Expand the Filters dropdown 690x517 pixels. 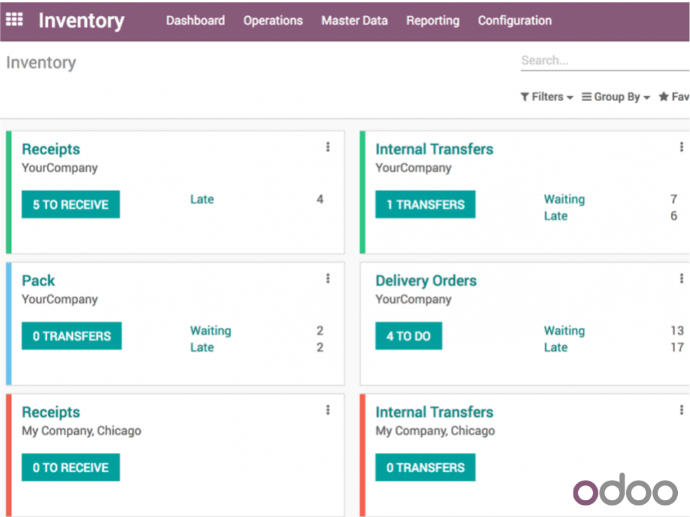coord(546,97)
